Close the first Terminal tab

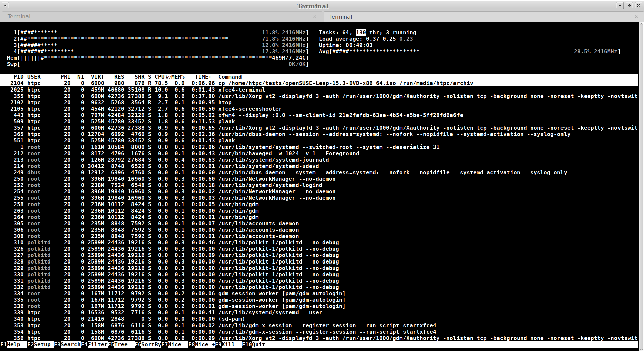click(315, 17)
